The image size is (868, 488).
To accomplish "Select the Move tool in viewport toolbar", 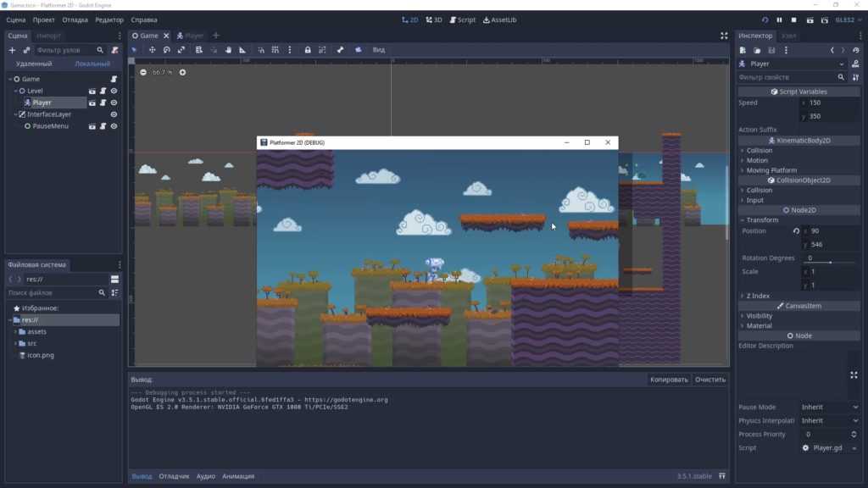I will pos(153,50).
